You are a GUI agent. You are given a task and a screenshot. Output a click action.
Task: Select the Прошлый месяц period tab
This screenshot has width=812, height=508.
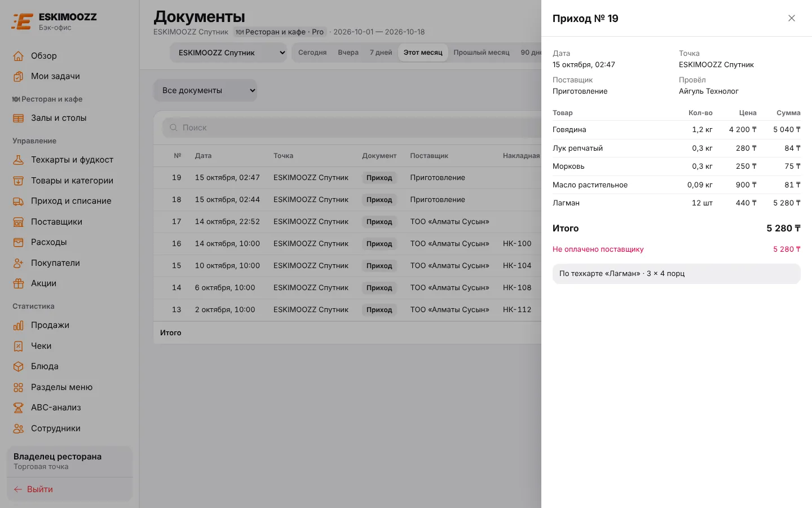[482, 52]
